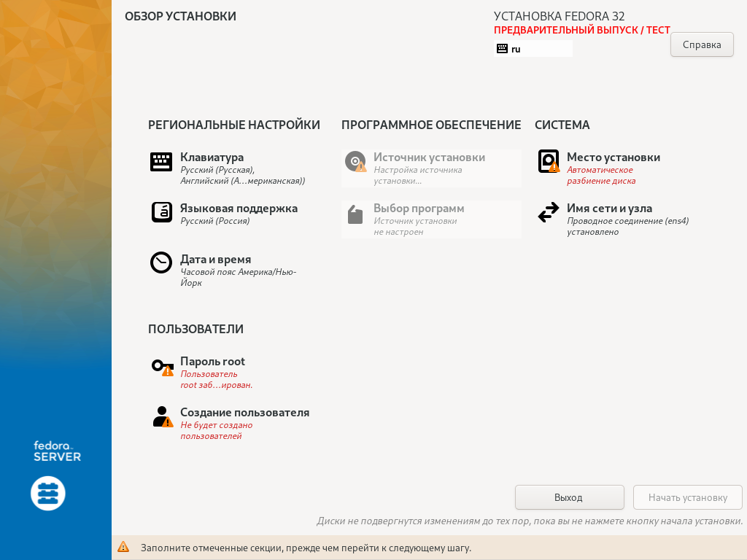747x560 pixels.
Task: Open the clock icon for date and time
Action: pos(161,262)
